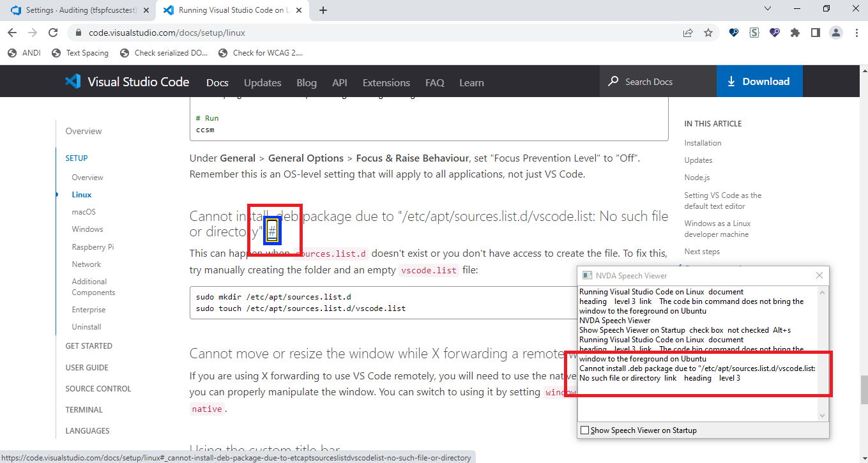Viewport: 868px width, 463px height.
Task: Open Chrome's three-dot menu
Action: coord(857,33)
